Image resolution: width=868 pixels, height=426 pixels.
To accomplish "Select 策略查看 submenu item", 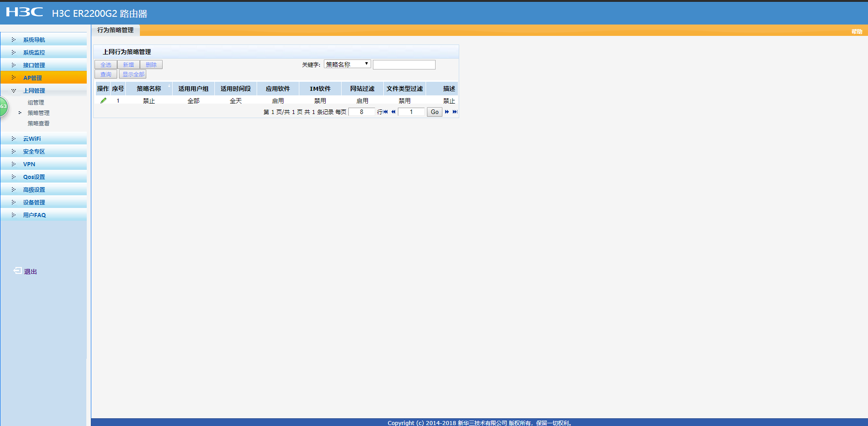I will pos(39,124).
